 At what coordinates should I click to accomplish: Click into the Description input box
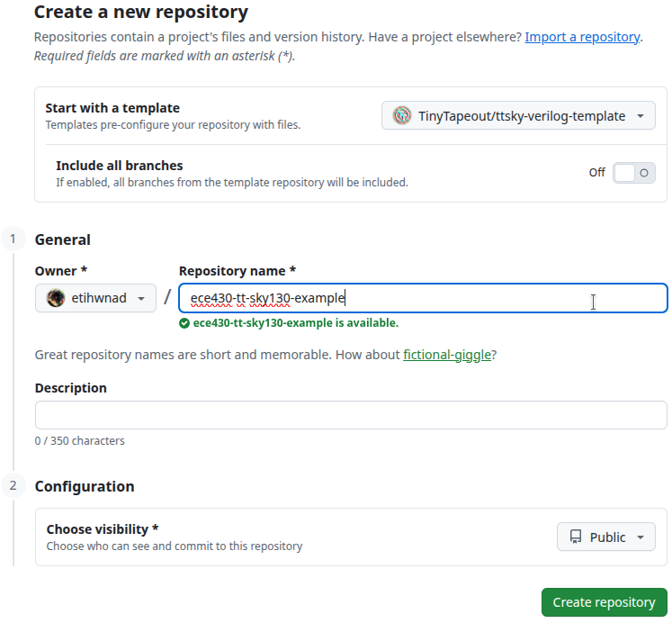pyautogui.click(x=351, y=415)
